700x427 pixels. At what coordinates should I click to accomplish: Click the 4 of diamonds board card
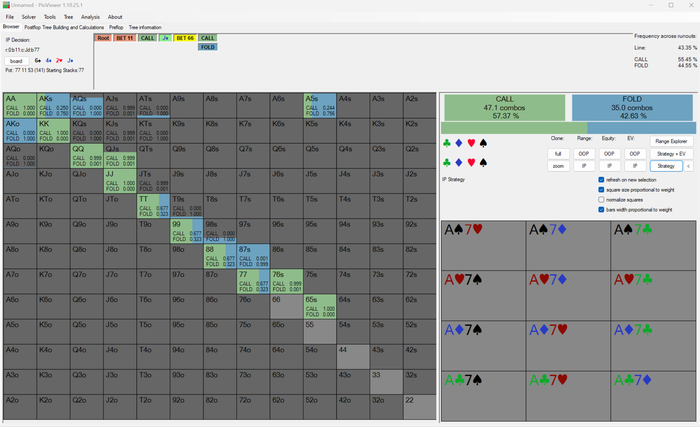48,60
